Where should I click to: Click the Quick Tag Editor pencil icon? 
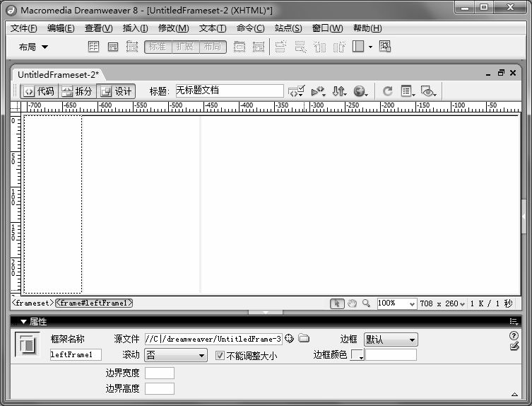tap(514, 347)
